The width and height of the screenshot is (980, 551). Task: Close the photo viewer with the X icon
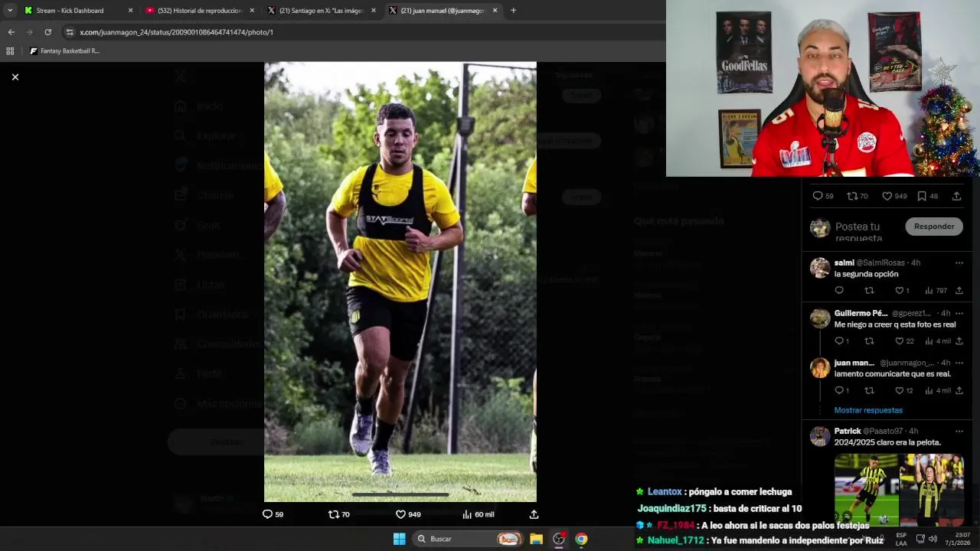(x=15, y=77)
